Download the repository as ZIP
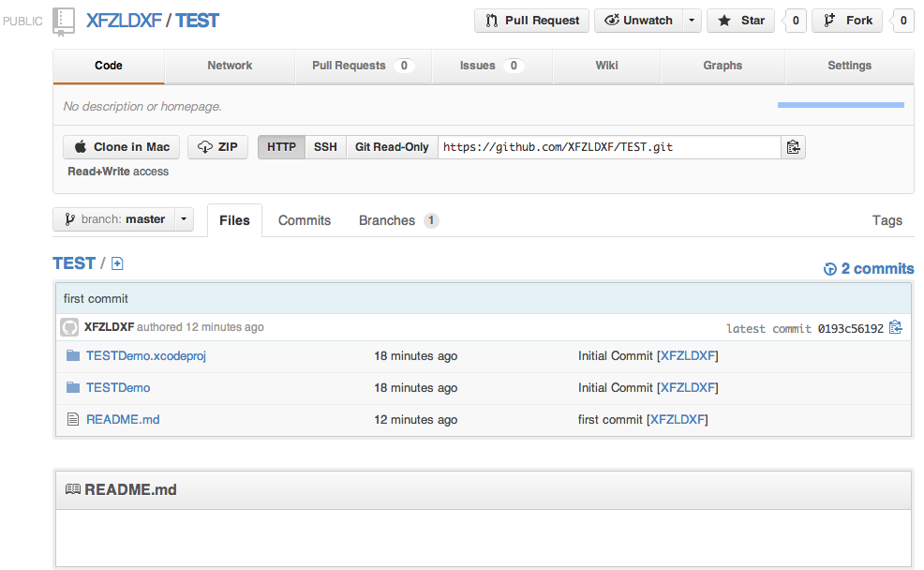 pos(217,147)
